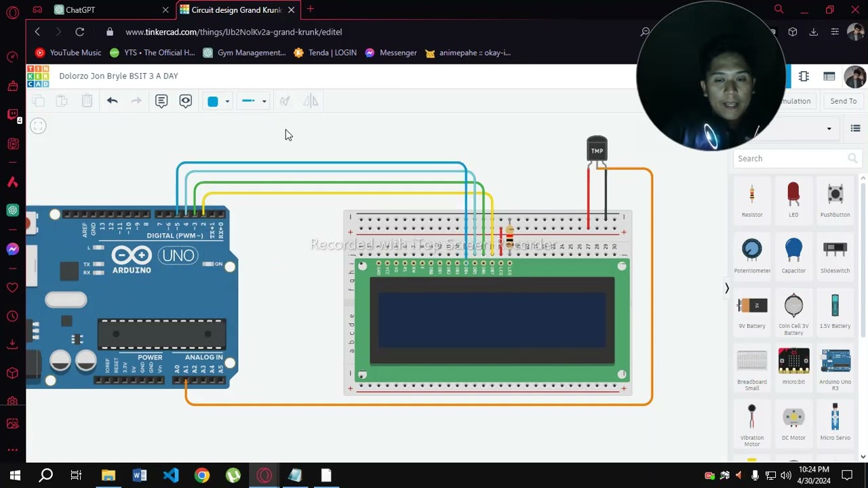Viewport: 868px width, 488px height.
Task: Select the Slideswitch component
Action: coord(835,256)
